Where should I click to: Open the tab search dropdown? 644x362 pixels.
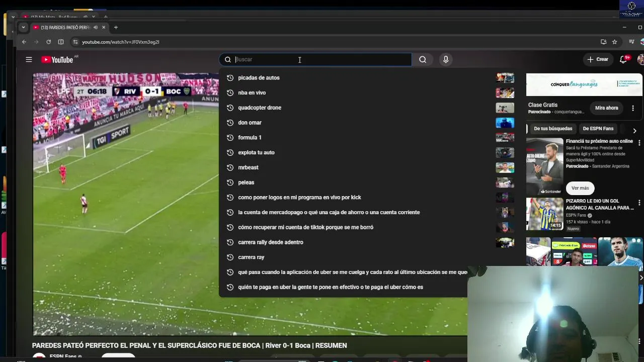coord(23,27)
